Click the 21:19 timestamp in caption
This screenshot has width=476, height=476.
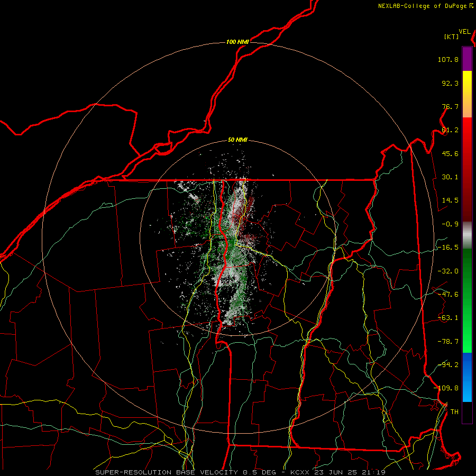coord(374,472)
